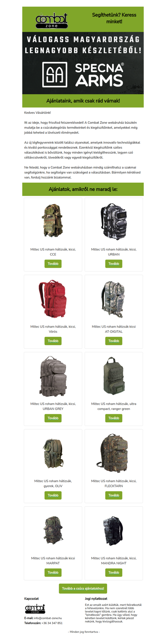The image size is (166, 644).
Task: Click 'Segíthetünk? Keress minket!' header link
Action: [x=114, y=18]
